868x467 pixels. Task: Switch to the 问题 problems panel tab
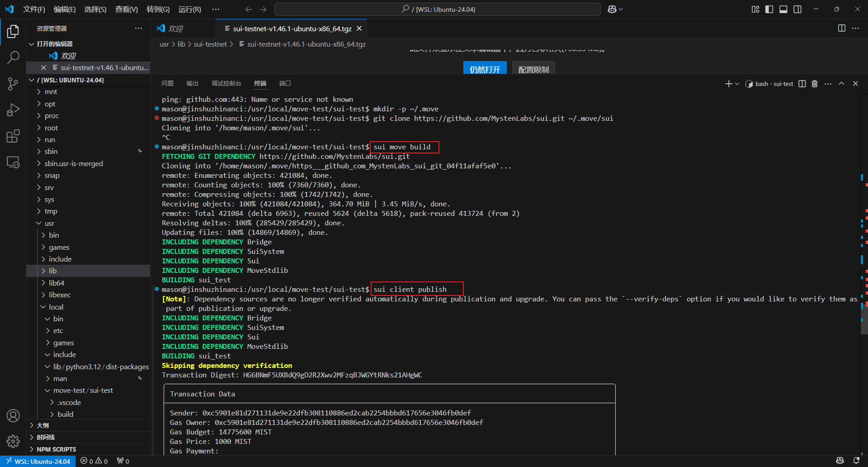click(x=167, y=83)
